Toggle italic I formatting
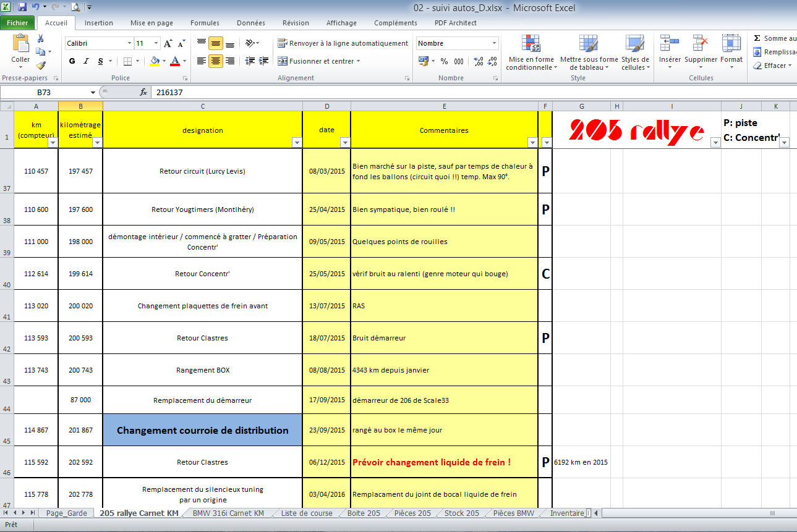This screenshot has width=797, height=532. (86, 61)
